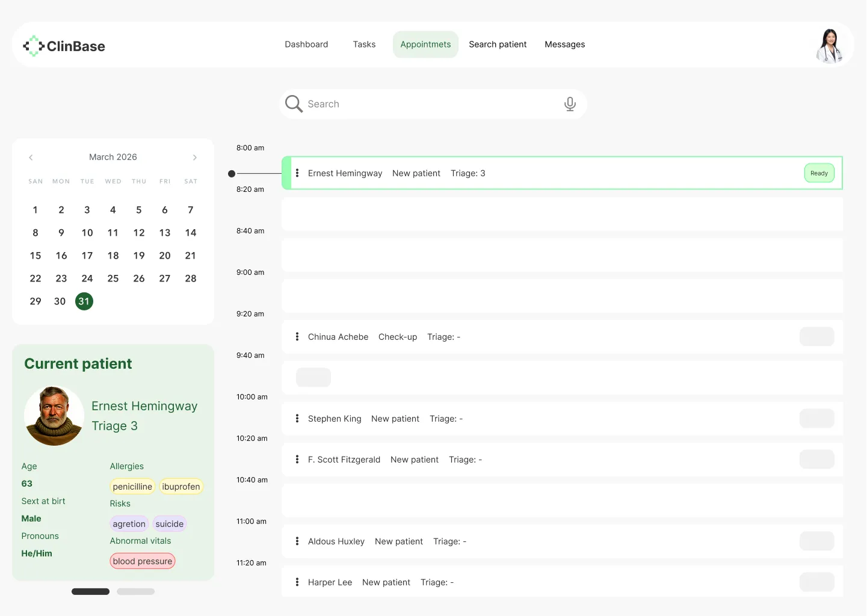Click the ClinBase logo icon

click(34, 46)
